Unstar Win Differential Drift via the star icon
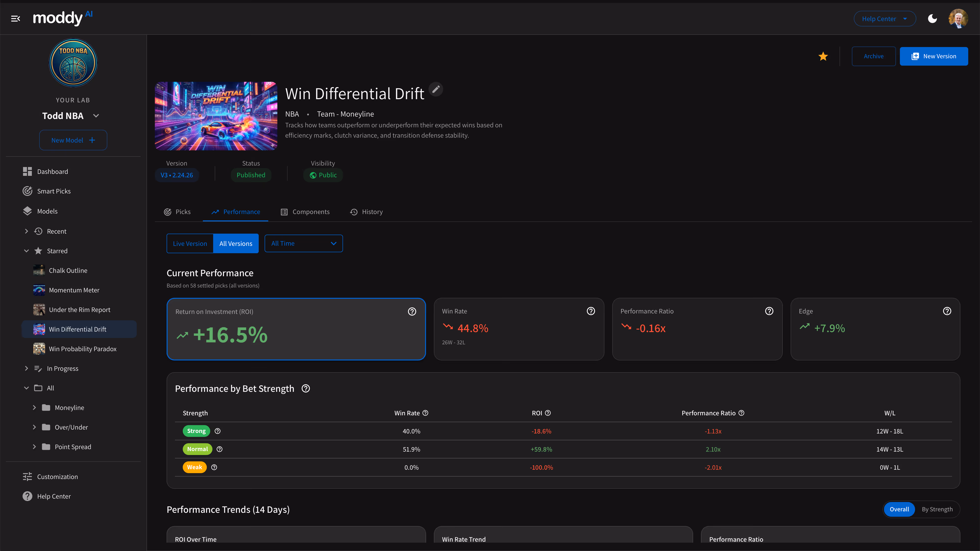The height and width of the screenshot is (551, 980). point(823,56)
